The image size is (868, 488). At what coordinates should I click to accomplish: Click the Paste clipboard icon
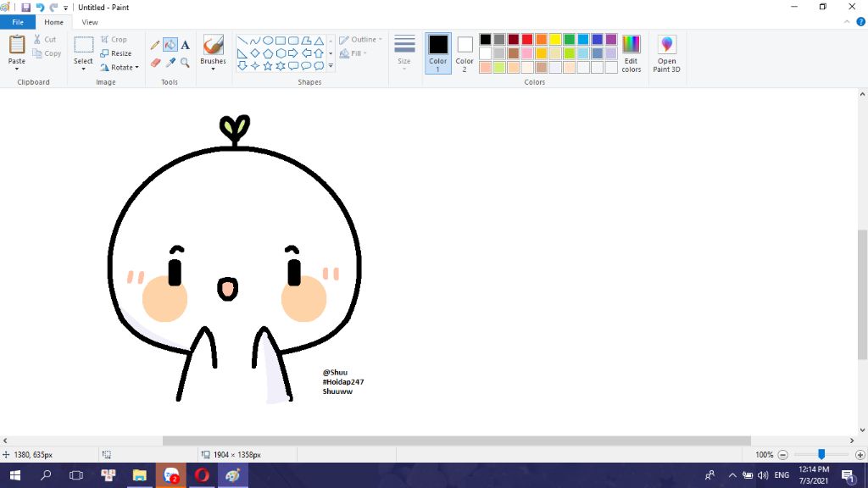17,44
